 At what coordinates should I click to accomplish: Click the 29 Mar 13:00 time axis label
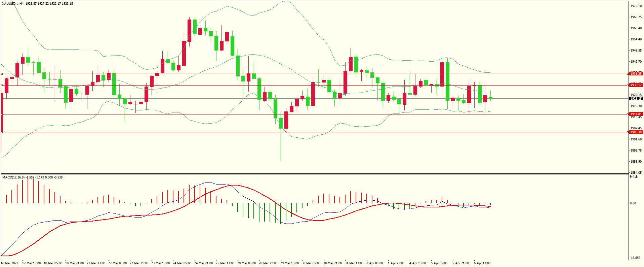coord(289,263)
